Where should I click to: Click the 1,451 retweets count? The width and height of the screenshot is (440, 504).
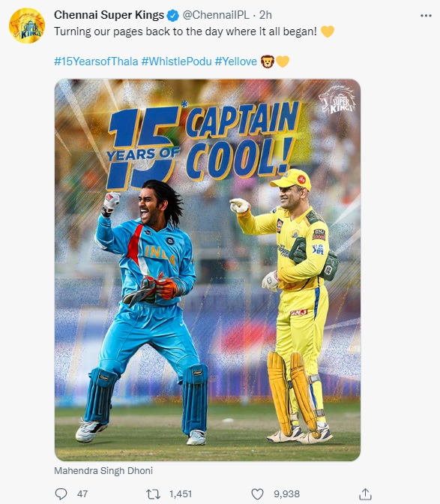click(181, 493)
